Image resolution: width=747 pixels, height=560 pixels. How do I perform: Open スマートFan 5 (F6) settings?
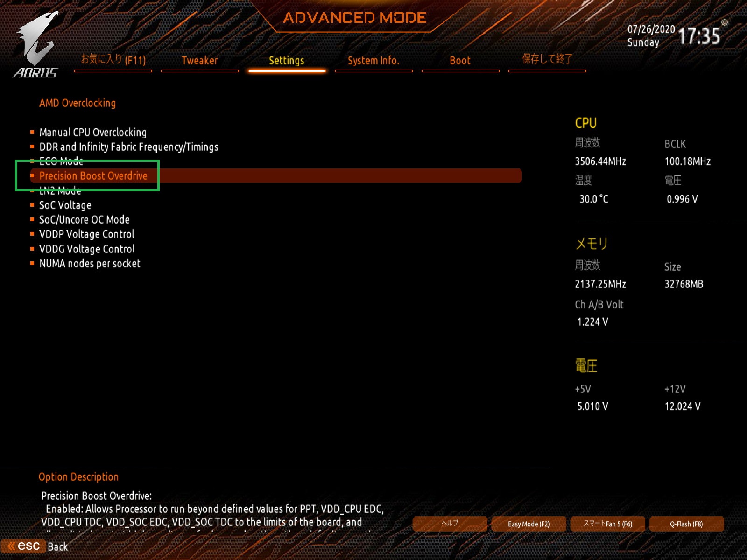point(608,524)
